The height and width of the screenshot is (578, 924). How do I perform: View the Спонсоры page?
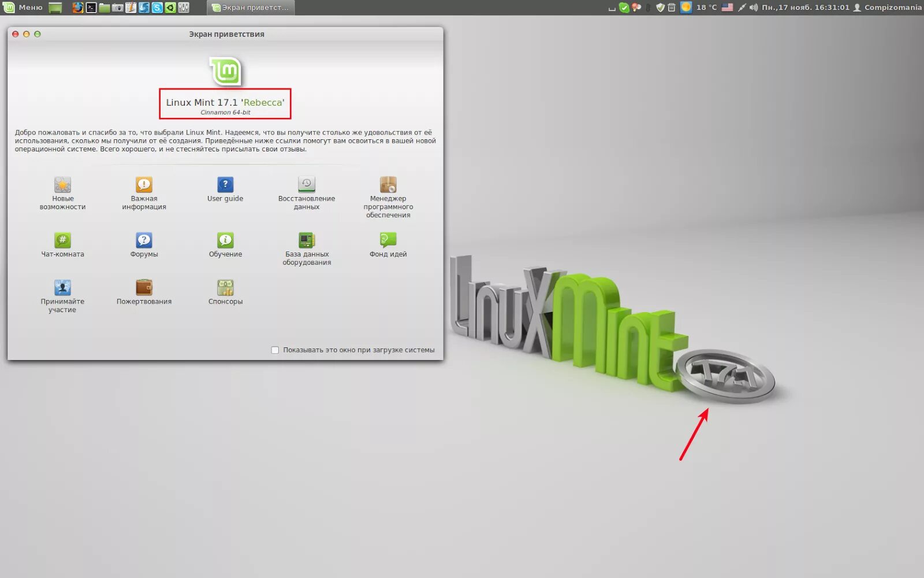(225, 292)
